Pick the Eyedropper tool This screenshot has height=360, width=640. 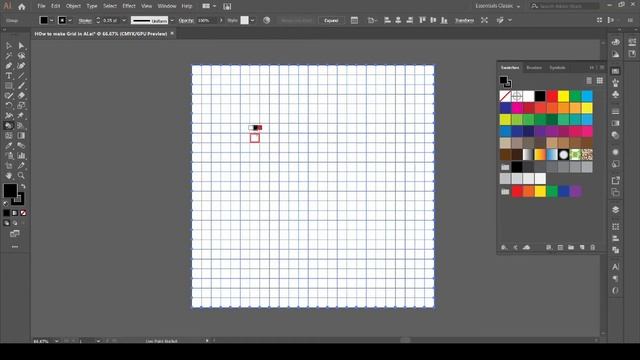click(9, 146)
